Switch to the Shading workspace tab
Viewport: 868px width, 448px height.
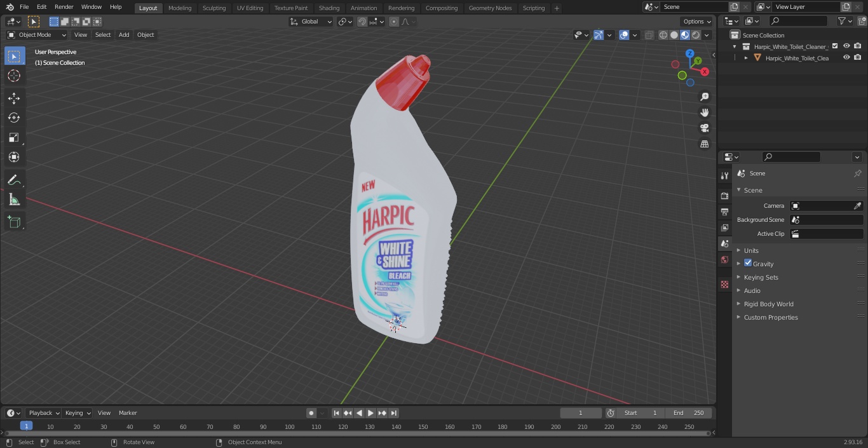pyautogui.click(x=329, y=8)
